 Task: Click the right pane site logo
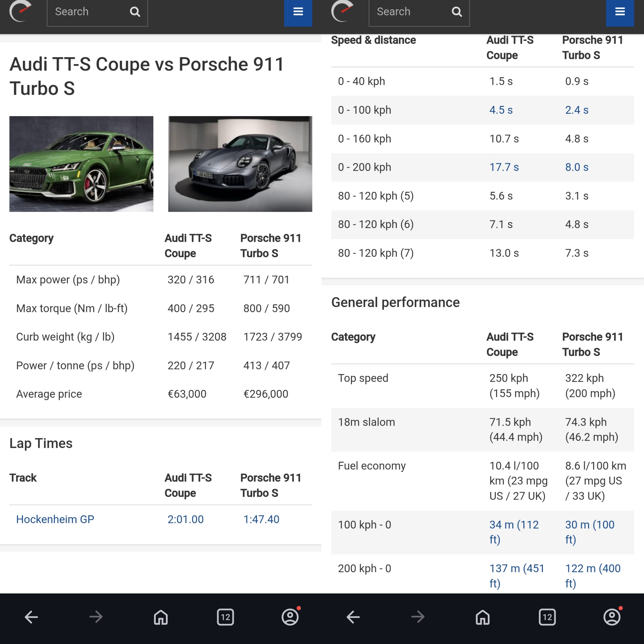[x=342, y=11]
